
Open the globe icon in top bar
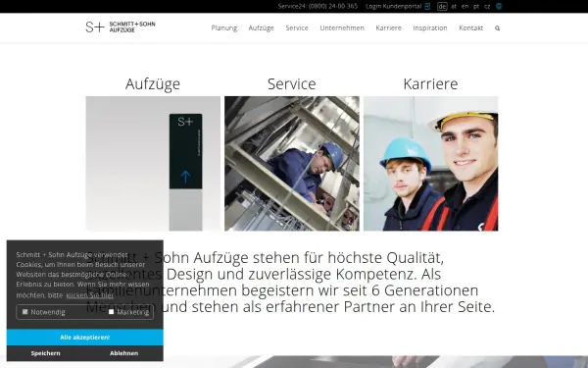coord(499,7)
